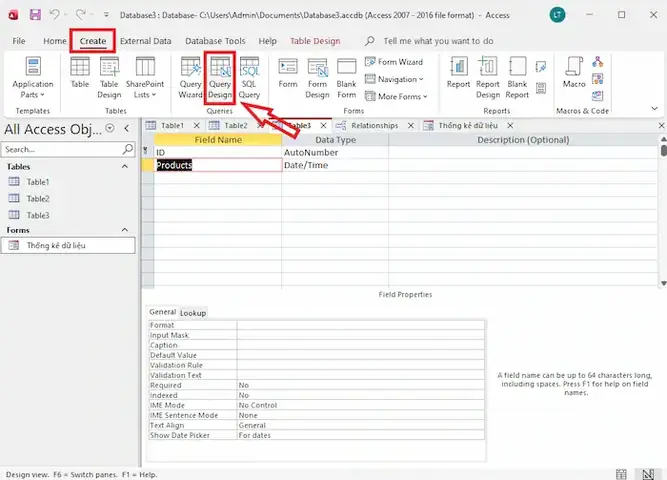
Task: Create an SQL Query
Action: (x=249, y=77)
